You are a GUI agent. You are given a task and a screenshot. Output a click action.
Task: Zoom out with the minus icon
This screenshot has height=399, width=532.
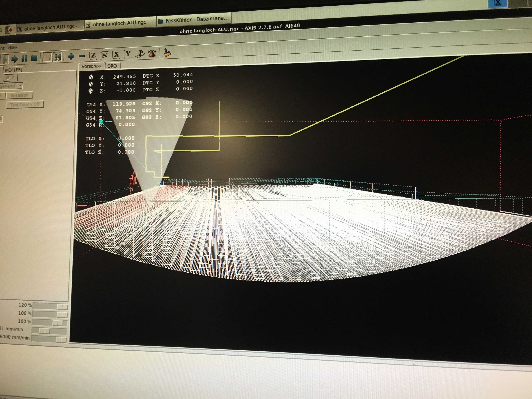(x=82, y=56)
